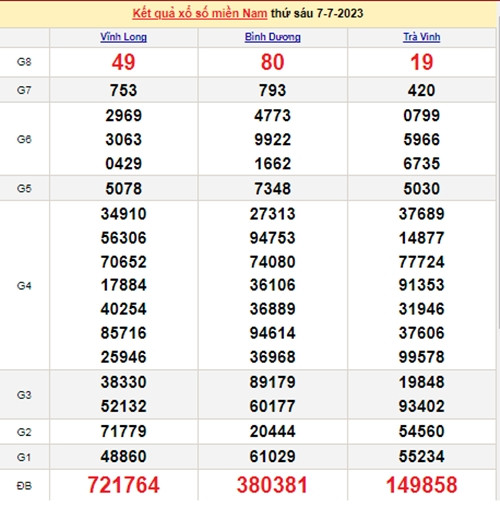Select the date text thứ sáu 7-7-2023
This screenshot has height=507, width=500.
pyautogui.click(x=317, y=13)
